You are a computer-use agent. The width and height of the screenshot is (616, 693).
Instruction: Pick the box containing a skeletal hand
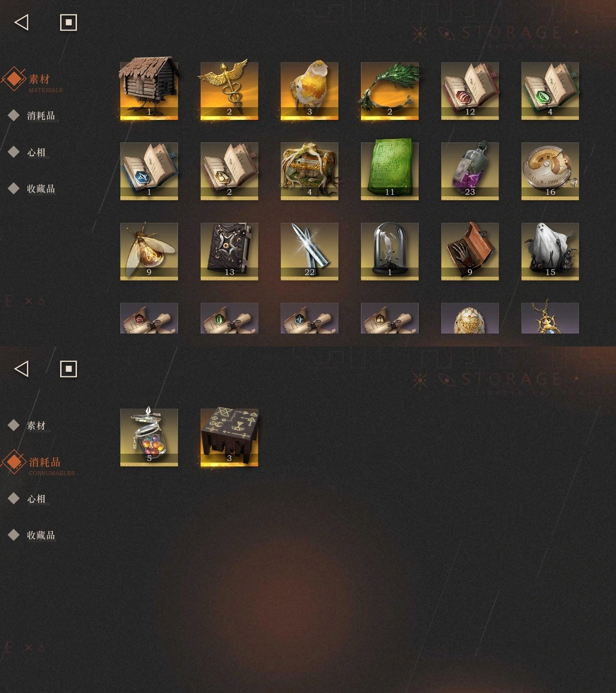coord(470,251)
